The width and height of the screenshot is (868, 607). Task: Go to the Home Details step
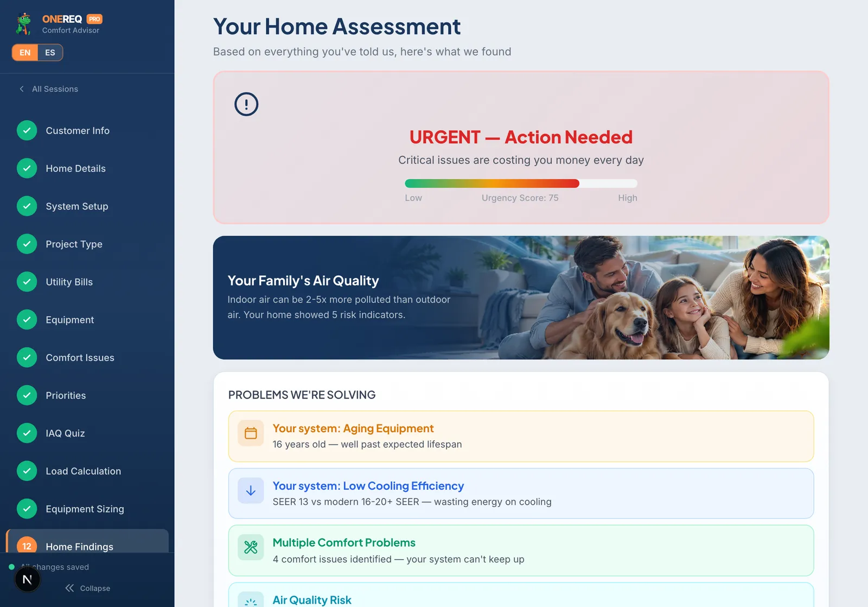87,168
